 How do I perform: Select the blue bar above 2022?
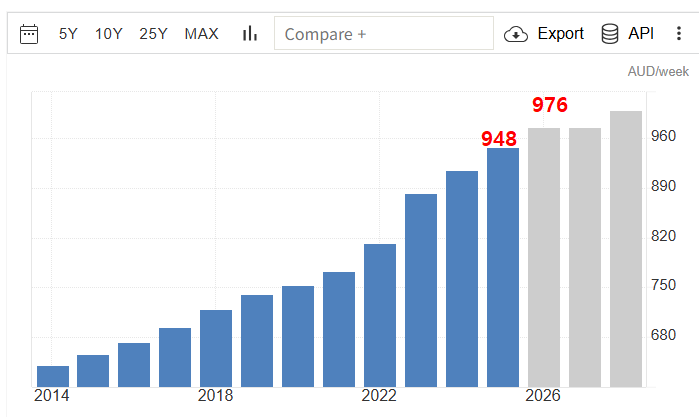(380, 315)
